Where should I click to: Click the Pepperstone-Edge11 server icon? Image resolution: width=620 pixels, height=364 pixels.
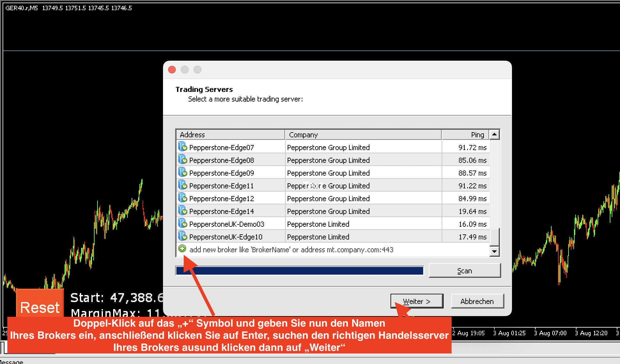[x=182, y=185]
